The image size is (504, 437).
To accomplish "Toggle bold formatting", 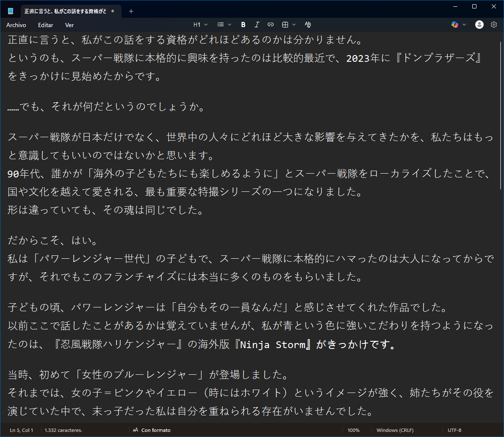I will pos(243,25).
